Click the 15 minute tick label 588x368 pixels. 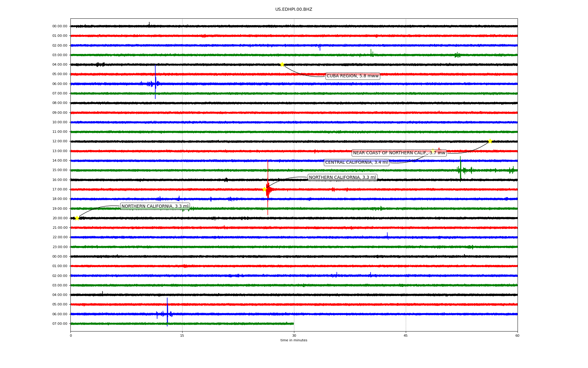[182, 335]
